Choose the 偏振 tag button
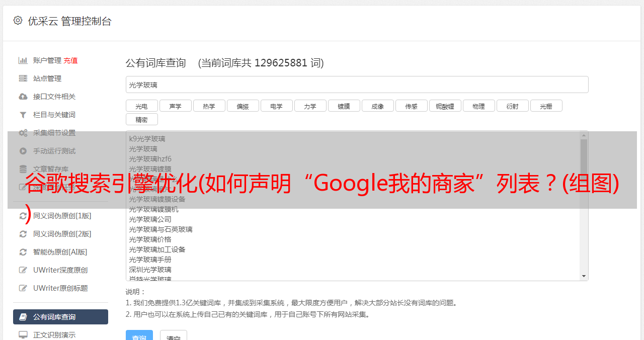The image size is (644, 340). pyautogui.click(x=243, y=106)
